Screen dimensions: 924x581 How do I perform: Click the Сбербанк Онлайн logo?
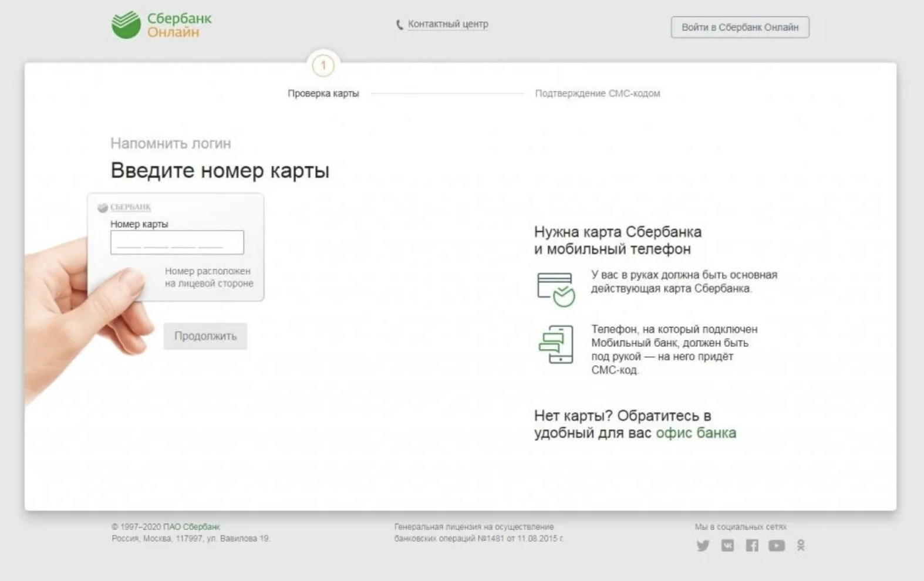[161, 25]
